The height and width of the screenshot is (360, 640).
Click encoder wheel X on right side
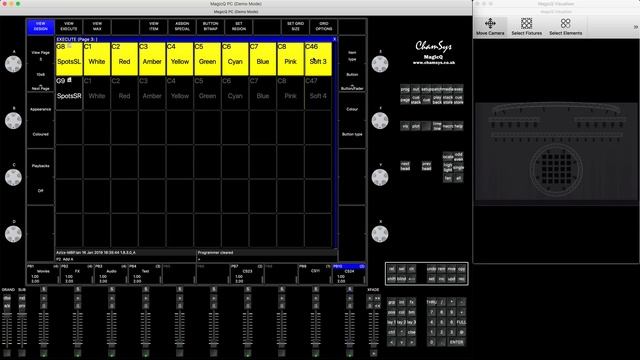pyautogui.click(x=380, y=234)
